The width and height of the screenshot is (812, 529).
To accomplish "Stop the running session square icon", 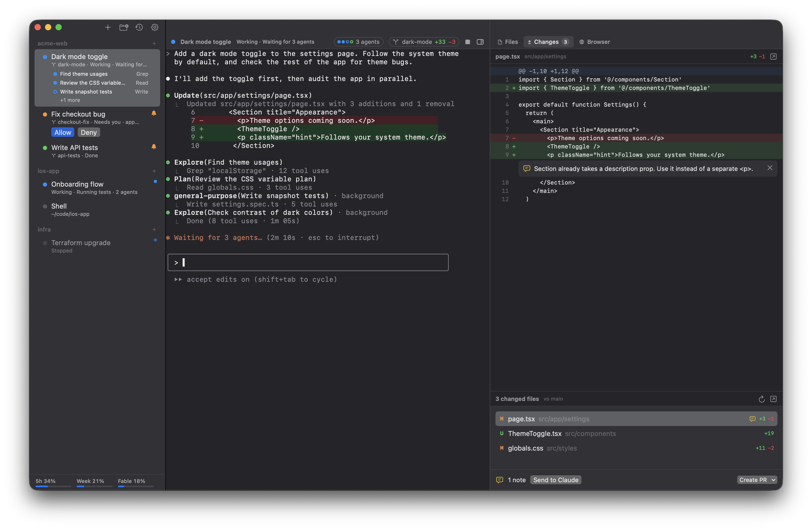I will [x=468, y=42].
